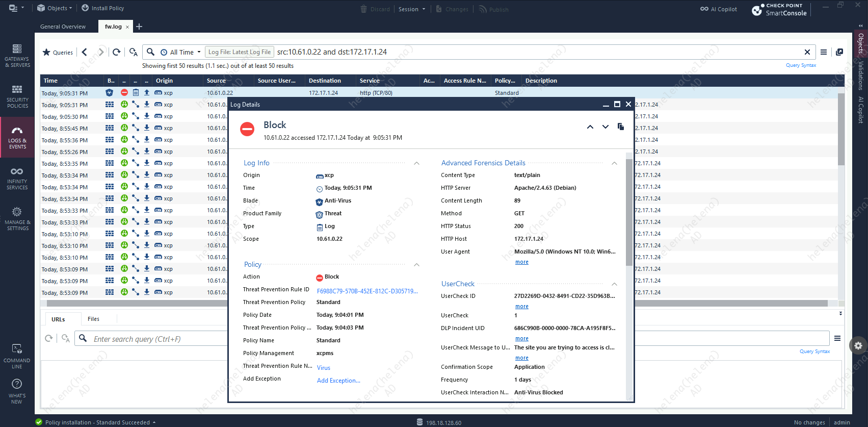Screen dimensions: 868x427
Task: Click the Add Exception link
Action: pyautogui.click(x=338, y=381)
